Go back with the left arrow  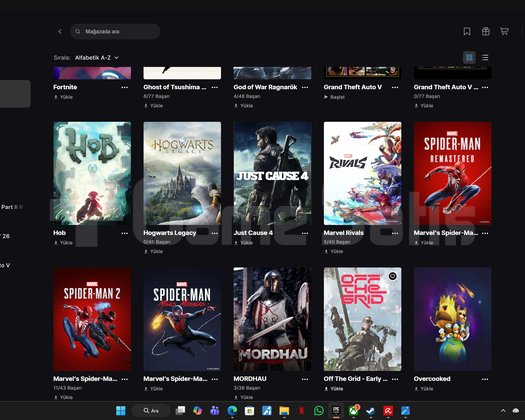[x=60, y=31]
